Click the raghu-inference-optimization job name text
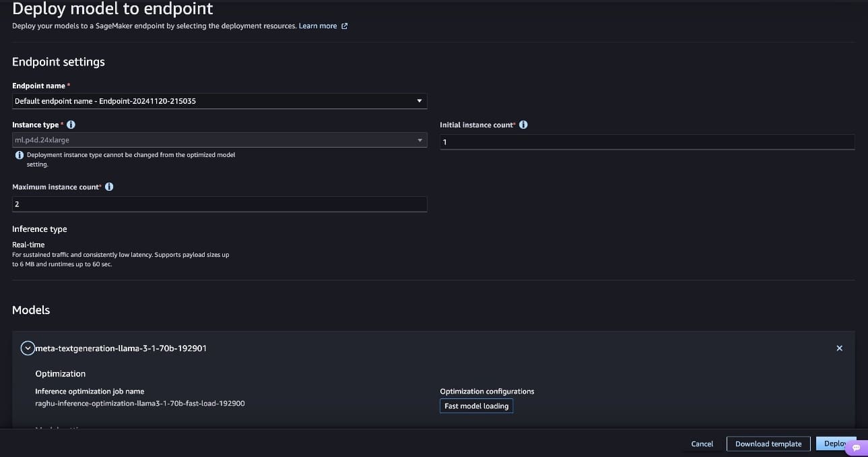Image resolution: width=868 pixels, height=457 pixels. [139, 403]
